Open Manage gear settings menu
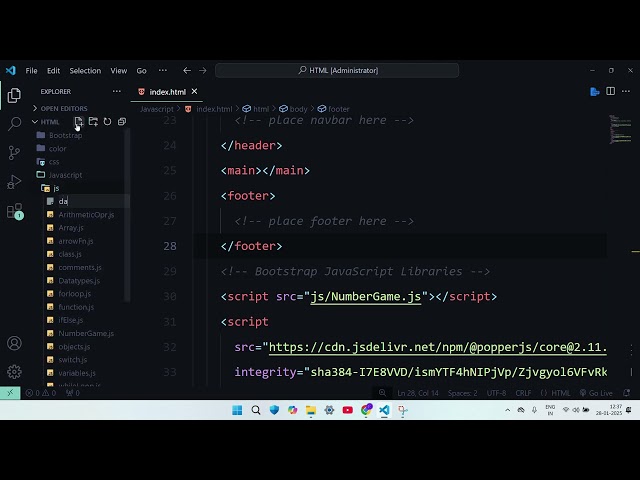The width and height of the screenshot is (640, 480). [x=14, y=372]
